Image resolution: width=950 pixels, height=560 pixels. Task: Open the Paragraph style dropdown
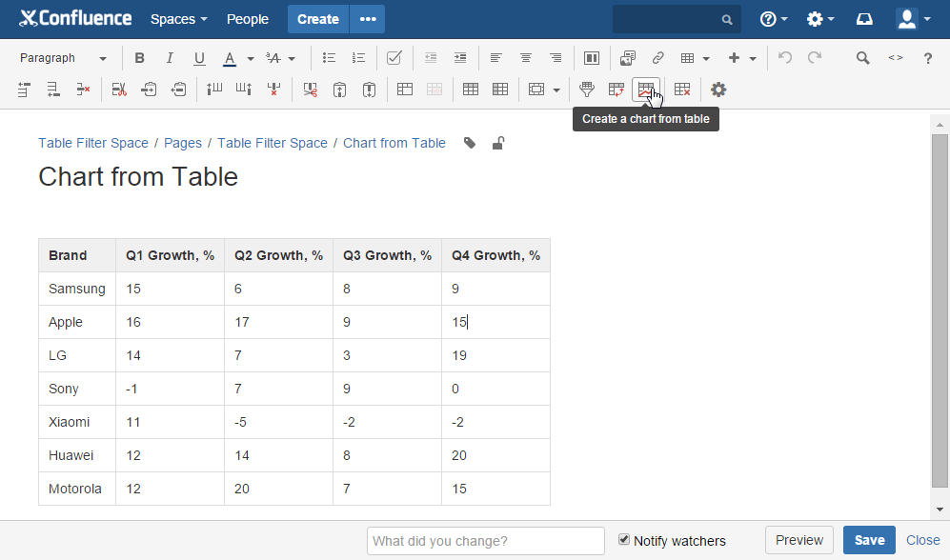62,58
